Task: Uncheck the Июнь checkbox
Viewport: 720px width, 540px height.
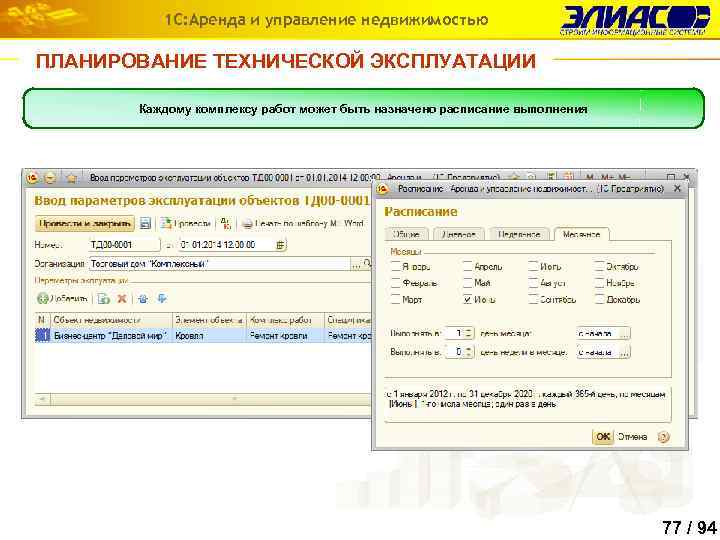Action: (467, 299)
